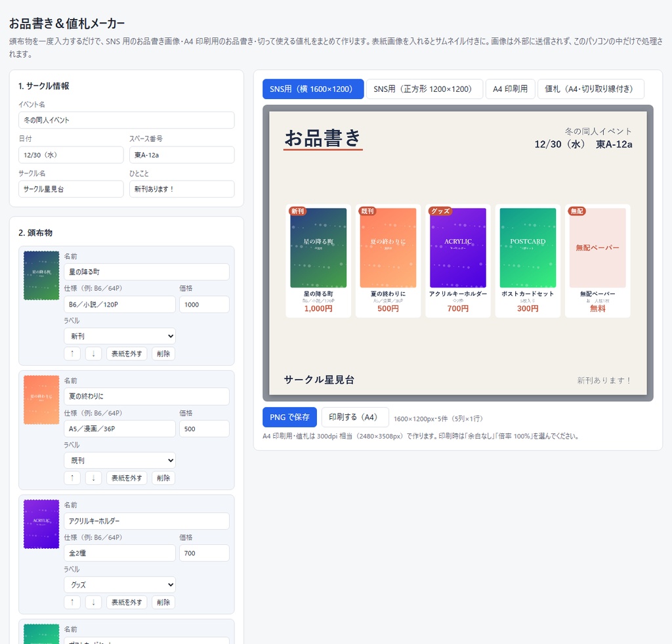Edit the price field showing 1000
This screenshot has height=644, width=672.
click(204, 305)
